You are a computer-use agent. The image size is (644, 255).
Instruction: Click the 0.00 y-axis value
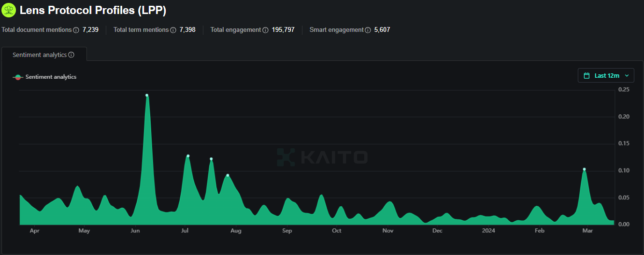click(x=624, y=225)
